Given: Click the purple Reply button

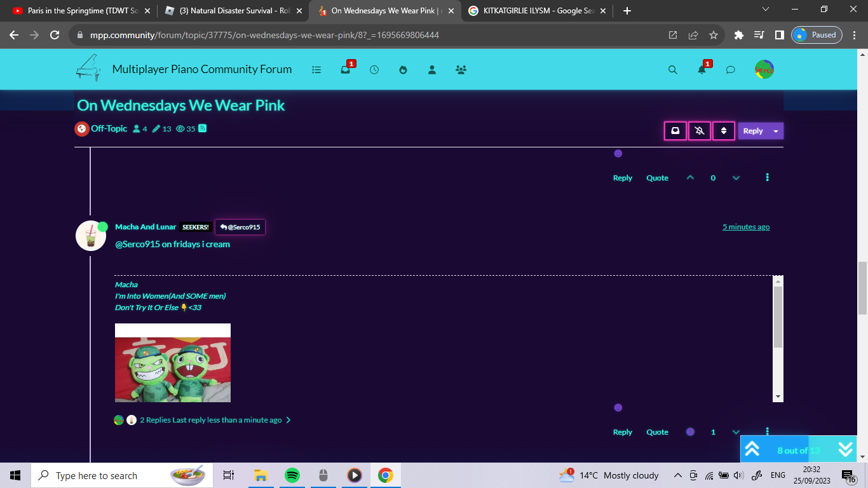Looking at the screenshot, I should [753, 131].
